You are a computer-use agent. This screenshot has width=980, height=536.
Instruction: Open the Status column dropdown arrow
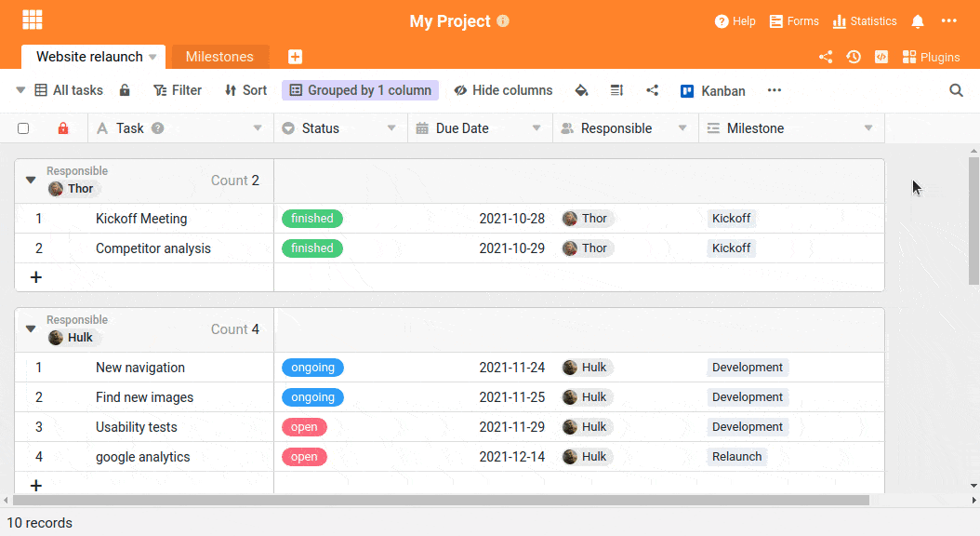(x=391, y=128)
